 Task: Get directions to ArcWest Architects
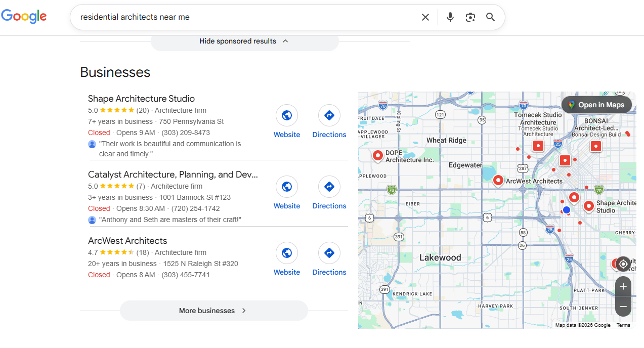[329, 253]
